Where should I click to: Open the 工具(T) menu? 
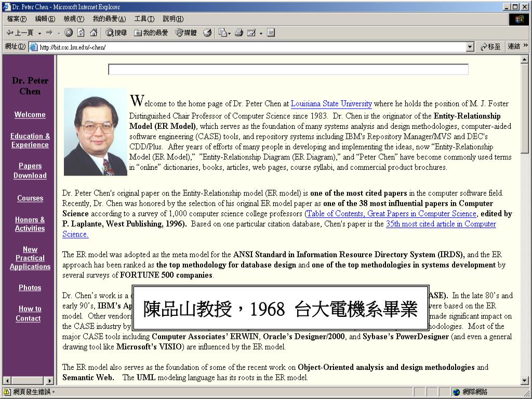144,19
